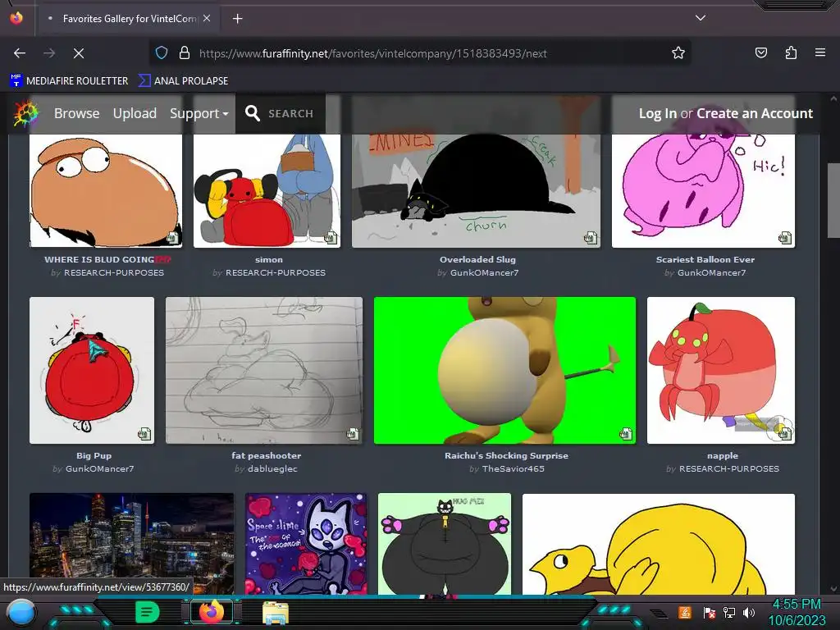This screenshot has width=840, height=630.
Task: Open the Pocket save icon
Action: click(760, 52)
